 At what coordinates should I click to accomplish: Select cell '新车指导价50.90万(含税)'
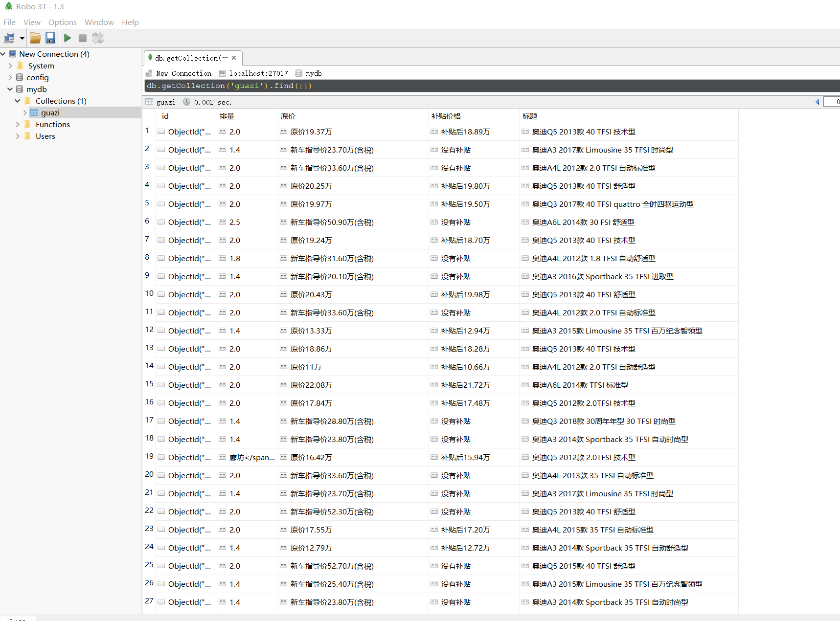pos(353,222)
